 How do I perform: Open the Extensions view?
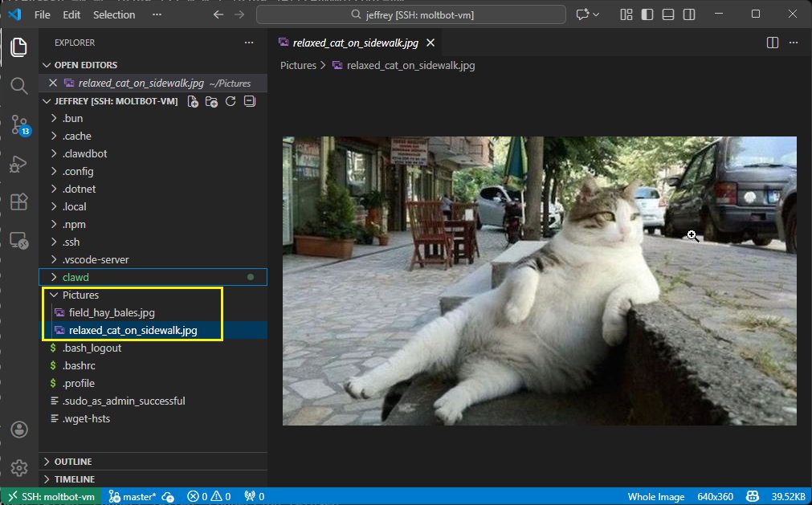coord(19,202)
